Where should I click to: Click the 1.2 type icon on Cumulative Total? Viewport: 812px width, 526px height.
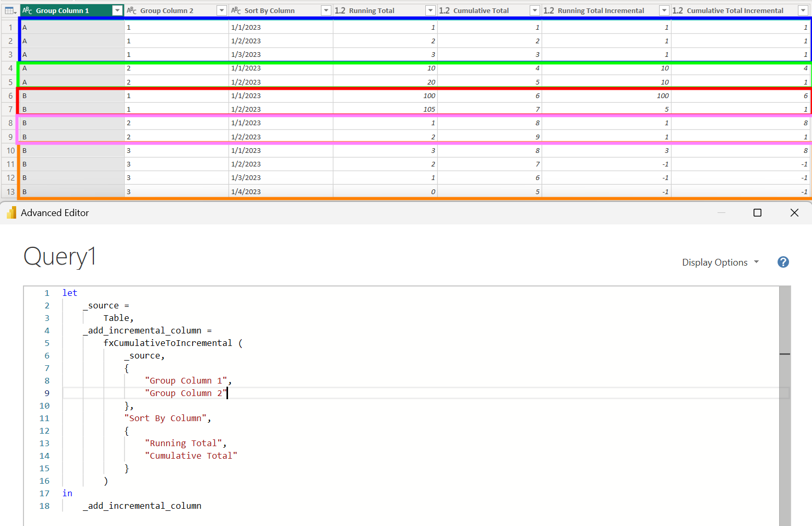click(444, 10)
